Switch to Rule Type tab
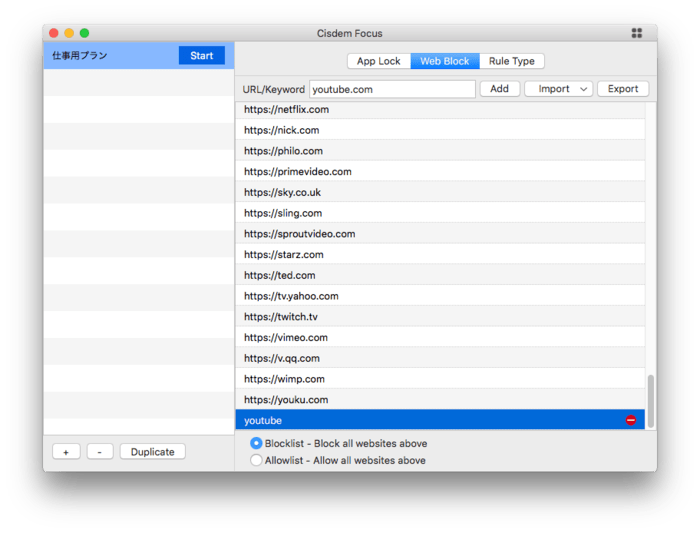 [512, 61]
